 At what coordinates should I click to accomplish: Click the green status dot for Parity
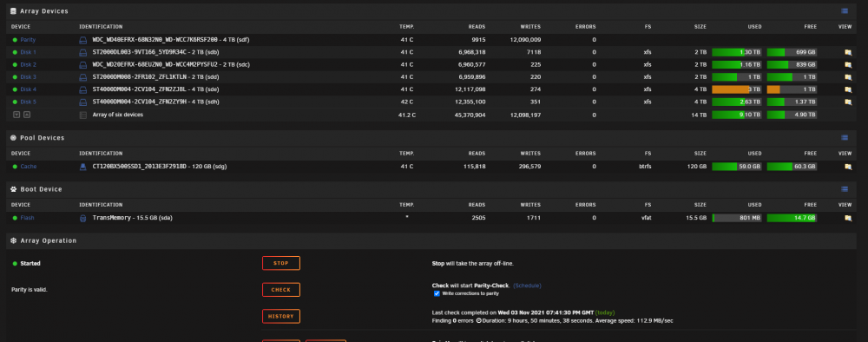pos(15,40)
